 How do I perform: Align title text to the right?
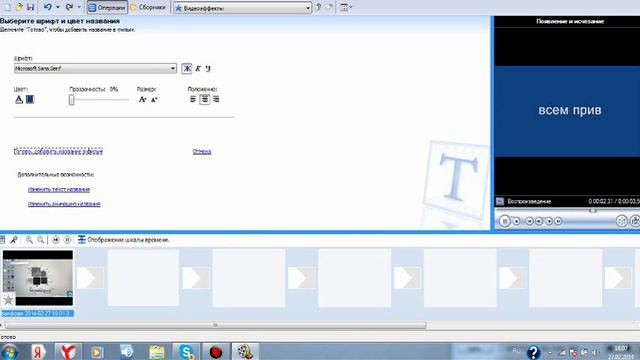(x=216, y=99)
